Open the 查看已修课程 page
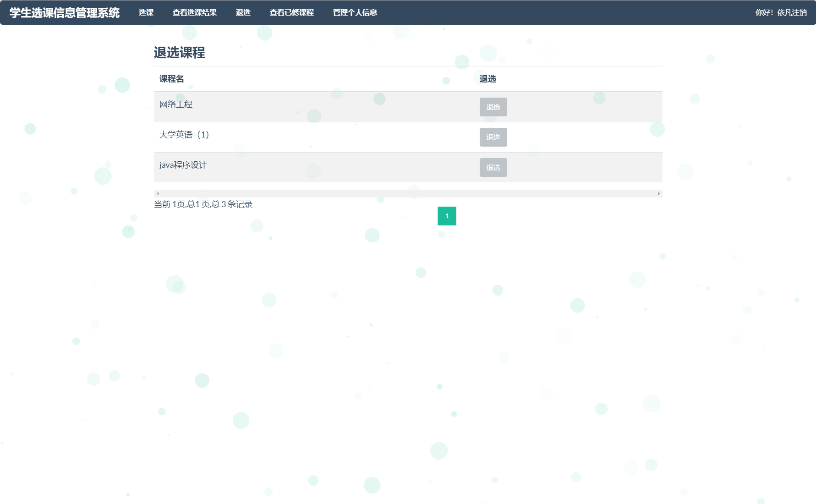 tap(292, 12)
